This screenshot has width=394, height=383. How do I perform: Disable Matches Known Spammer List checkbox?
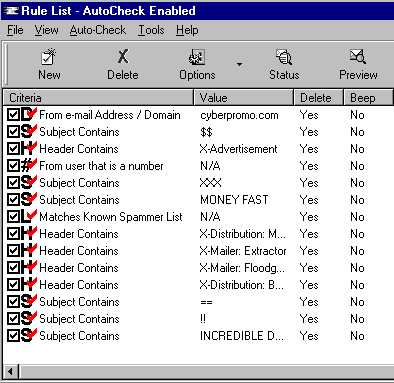[x=13, y=217]
